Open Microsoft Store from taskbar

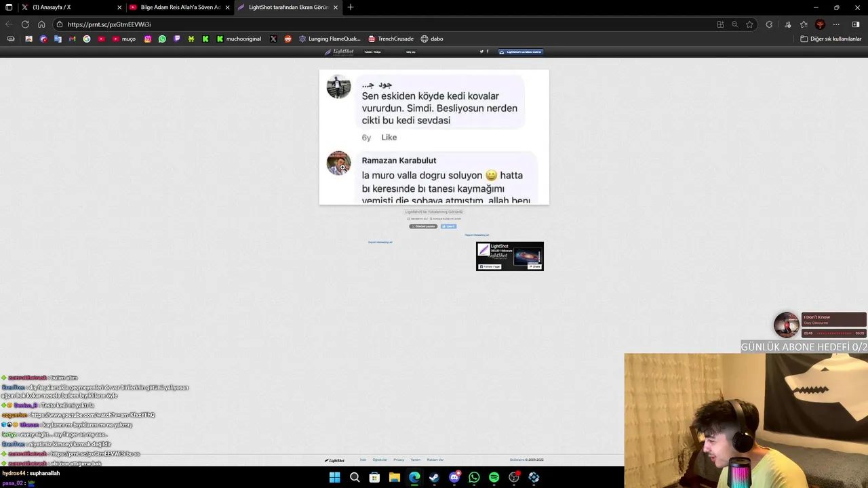click(x=374, y=478)
